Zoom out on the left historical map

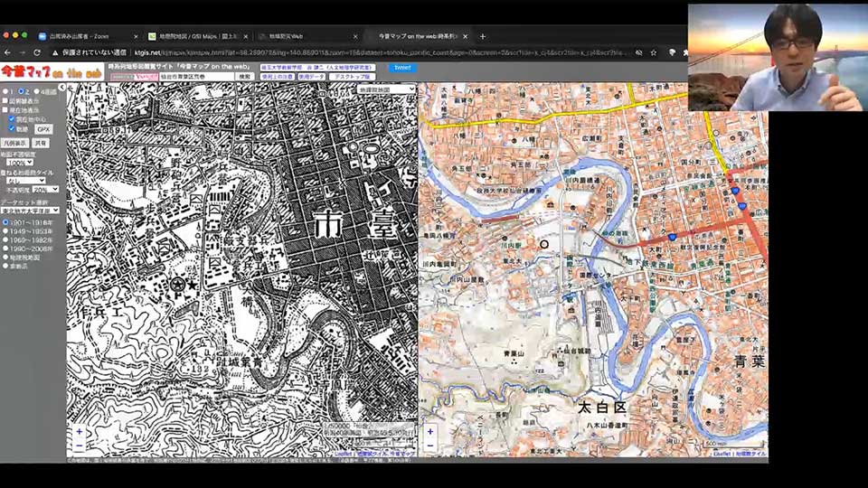(x=80, y=445)
